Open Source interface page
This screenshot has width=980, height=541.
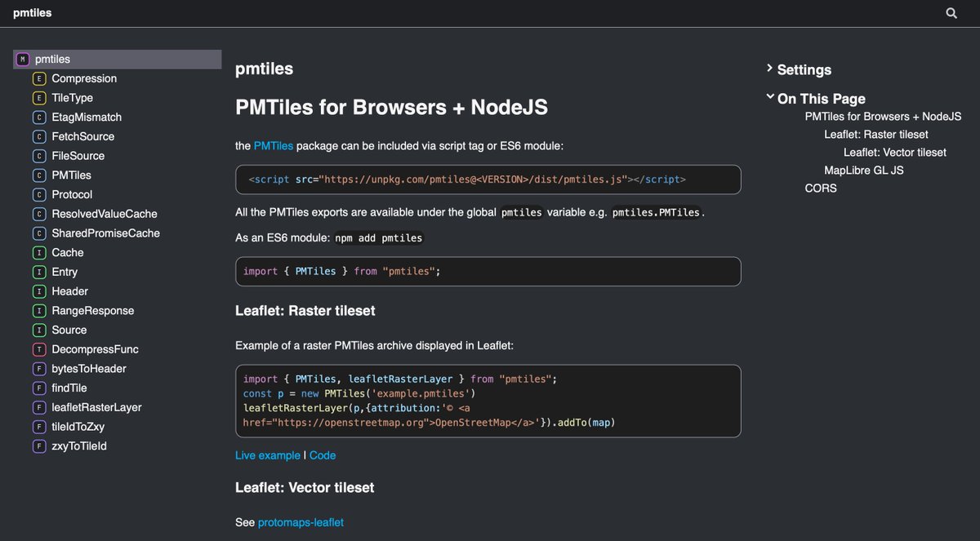[x=69, y=330]
